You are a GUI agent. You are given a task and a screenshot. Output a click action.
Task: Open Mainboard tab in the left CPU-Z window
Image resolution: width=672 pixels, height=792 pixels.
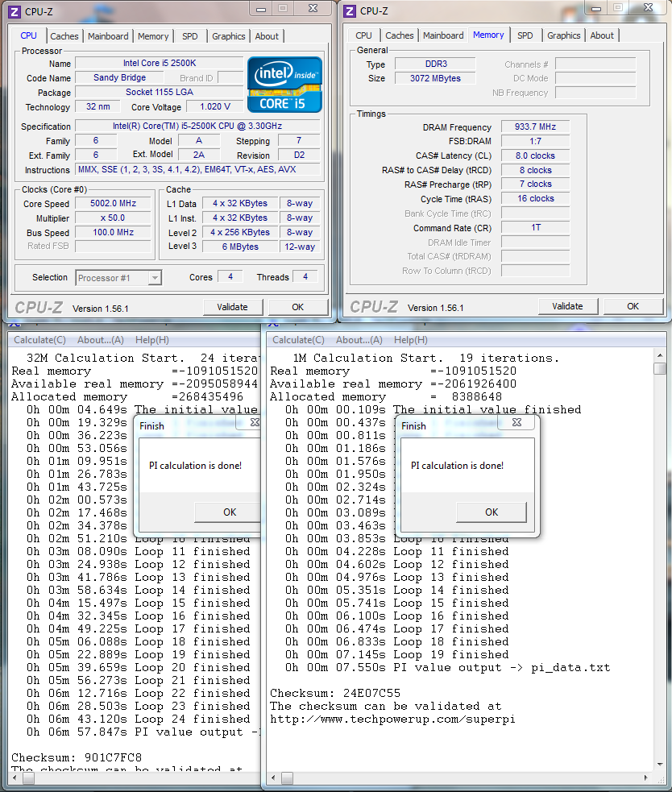[x=108, y=36]
